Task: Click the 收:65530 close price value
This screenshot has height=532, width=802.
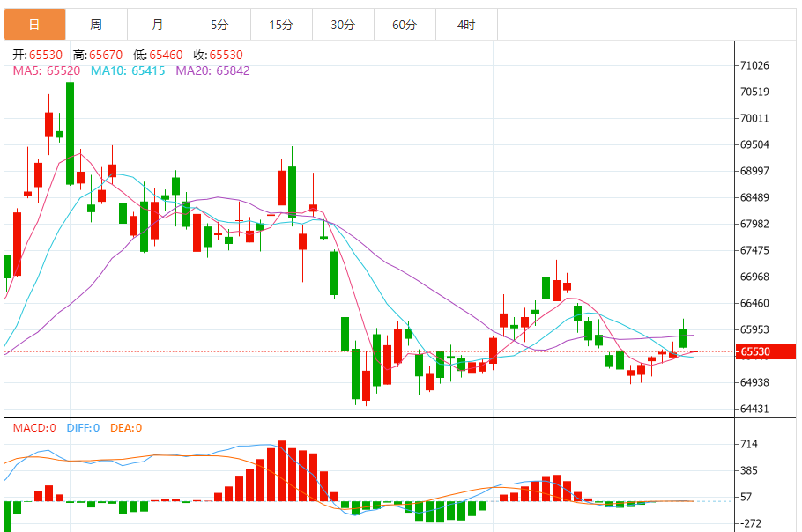Action: pyautogui.click(x=219, y=55)
